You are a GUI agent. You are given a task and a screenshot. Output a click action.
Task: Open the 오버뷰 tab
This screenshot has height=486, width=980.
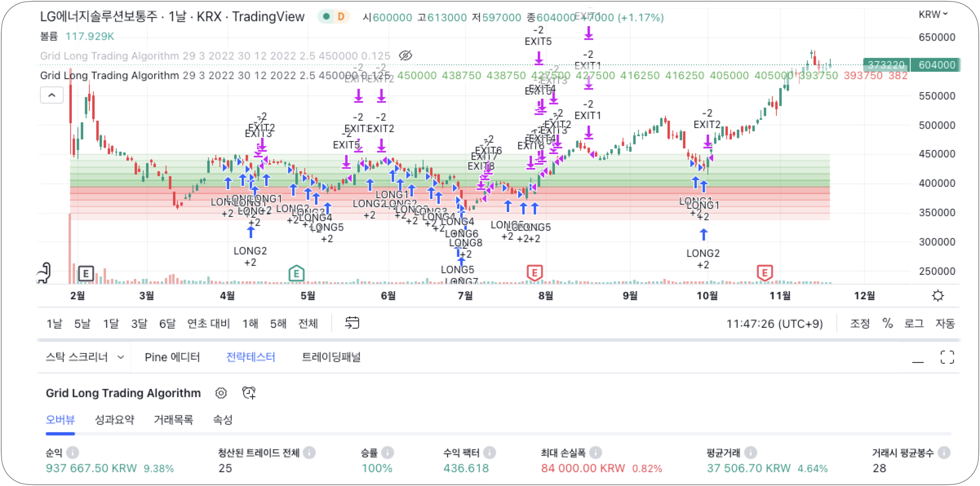tap(60, 420)
